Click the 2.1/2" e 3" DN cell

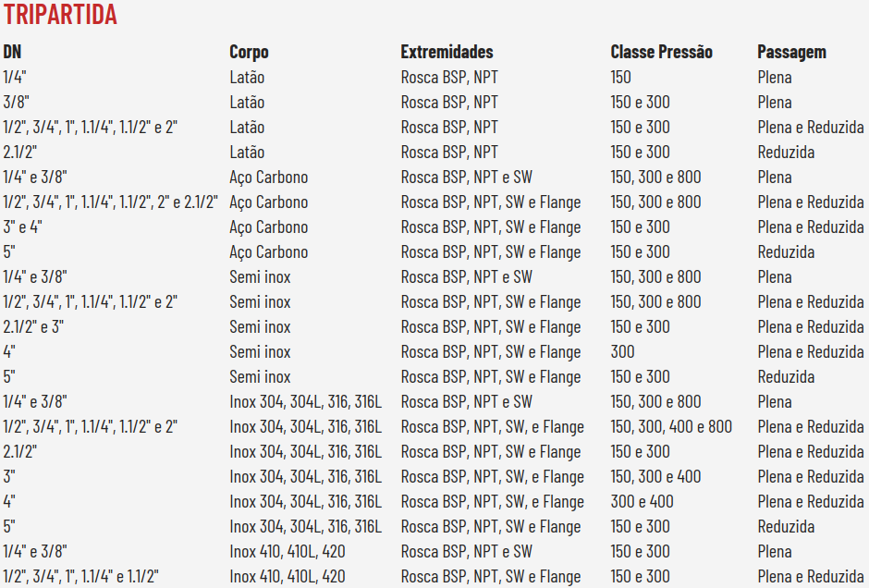tap(33, 327)
